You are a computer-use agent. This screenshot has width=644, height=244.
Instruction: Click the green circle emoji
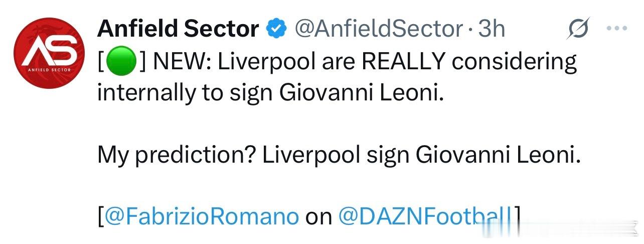pyautogui.click(x=122, y=62)
